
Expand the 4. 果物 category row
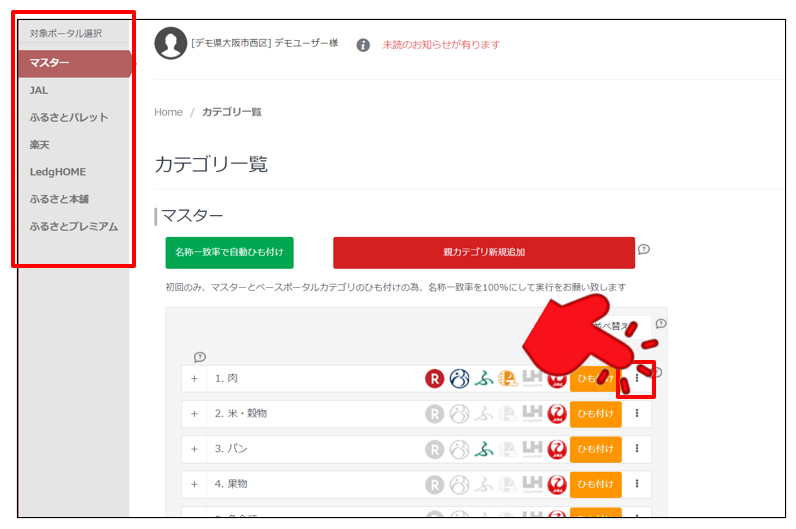(195, 484)
